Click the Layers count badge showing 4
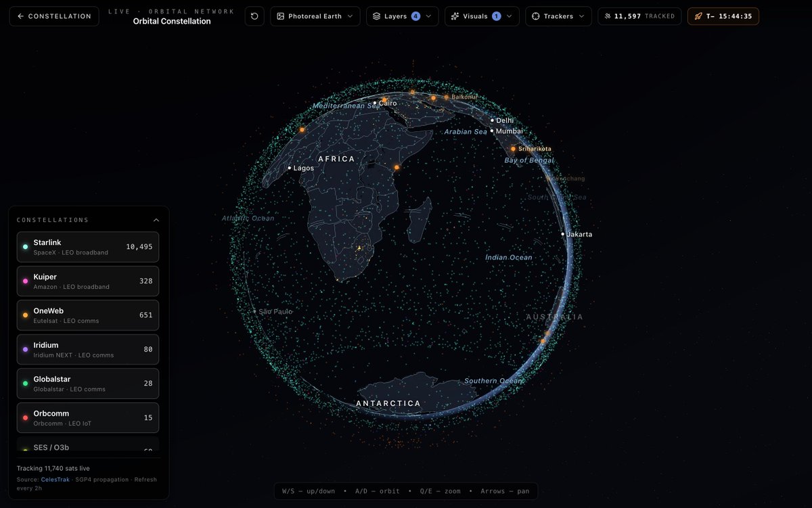 coord(416,16)
